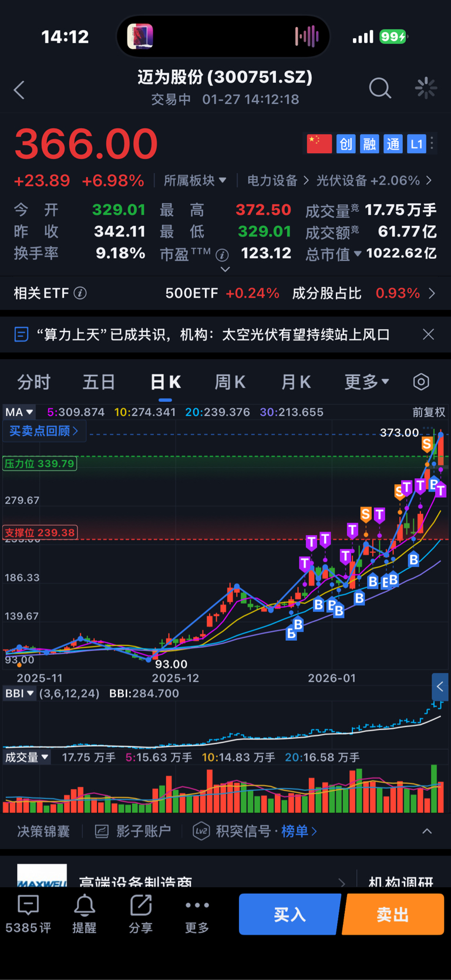Switch to 五日 chart tab
This screenshot has width=451, height=980.
99,382
